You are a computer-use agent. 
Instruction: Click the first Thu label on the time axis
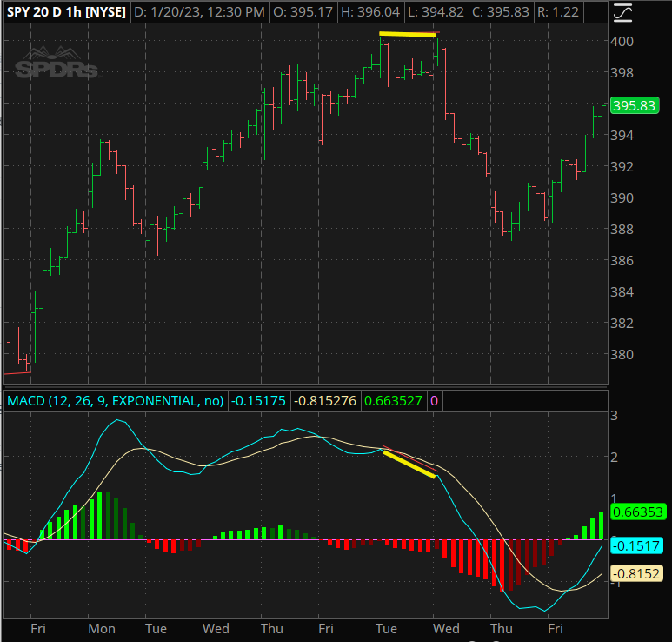click(x=272, y=629)
